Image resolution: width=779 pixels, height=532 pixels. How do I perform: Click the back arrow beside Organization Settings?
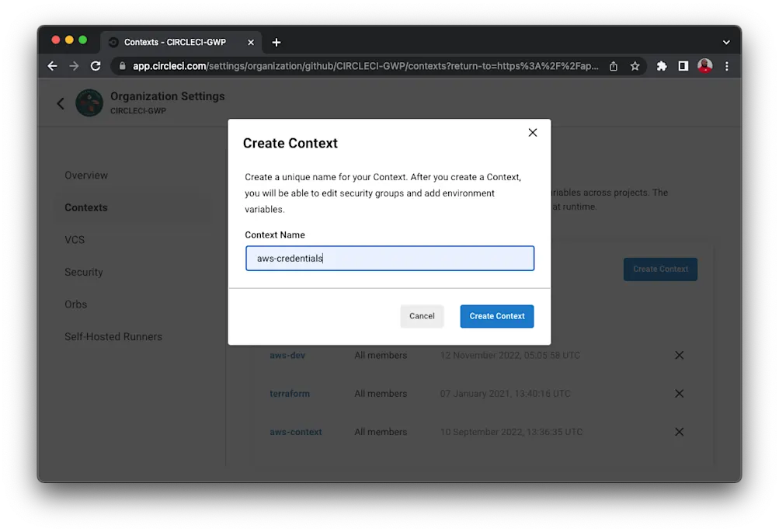60,102
